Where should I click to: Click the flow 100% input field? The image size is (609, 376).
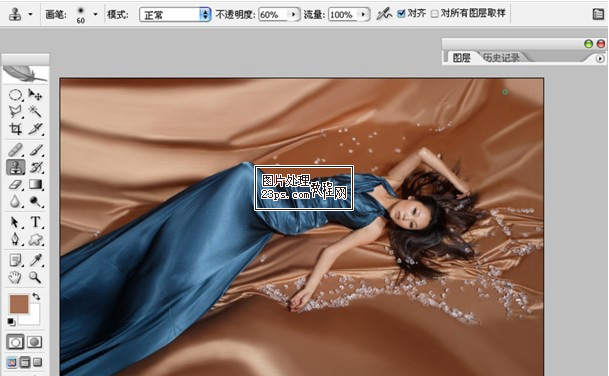coord(343,15)
